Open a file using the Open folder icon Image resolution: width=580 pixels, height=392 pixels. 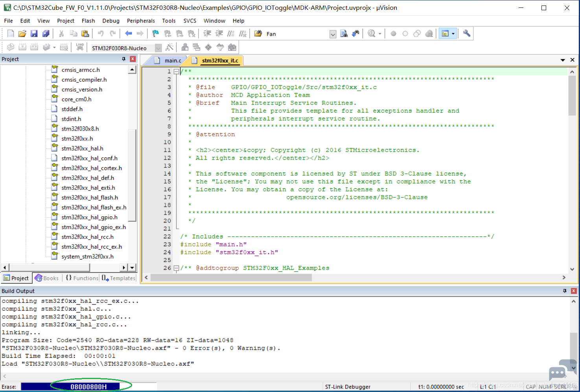pos(22,34)
